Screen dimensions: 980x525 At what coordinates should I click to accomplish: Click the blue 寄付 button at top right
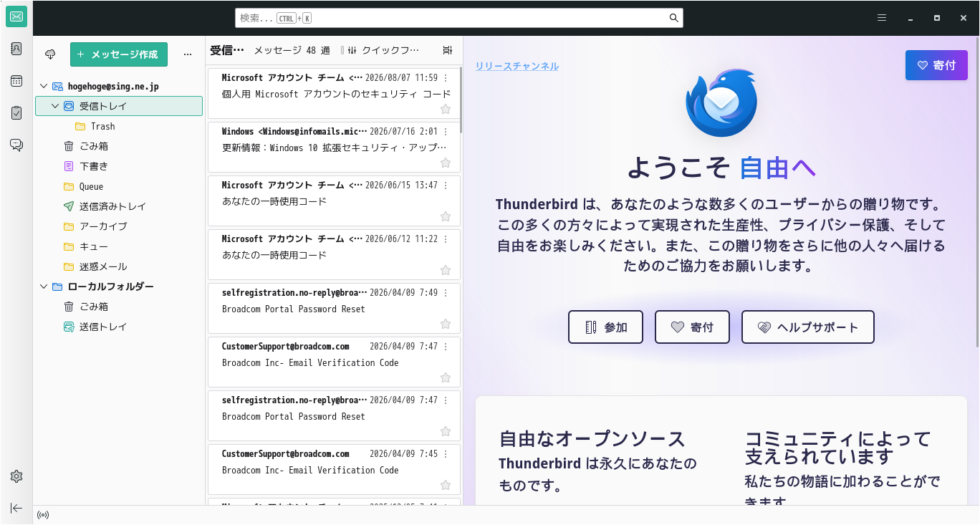[936, 65]
